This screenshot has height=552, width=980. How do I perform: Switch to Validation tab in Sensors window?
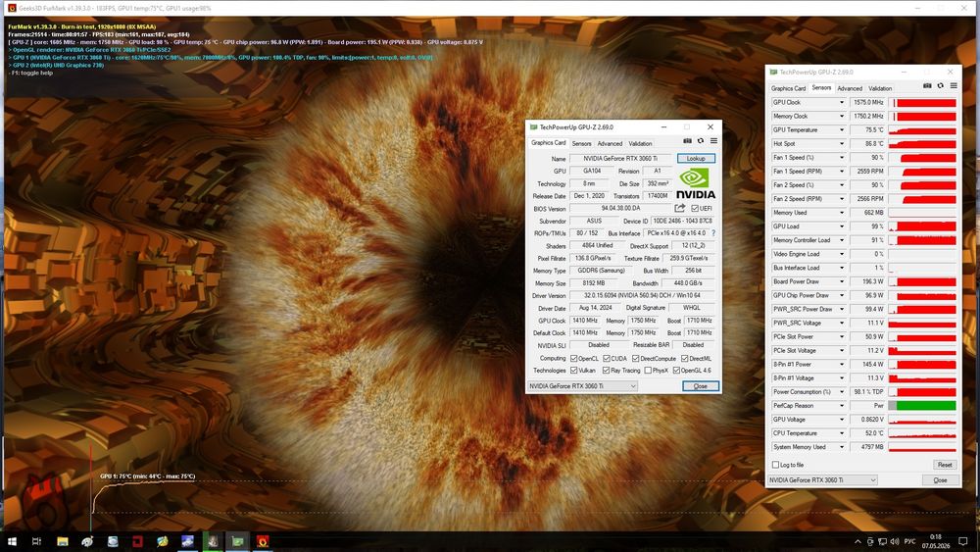point(879,89)
